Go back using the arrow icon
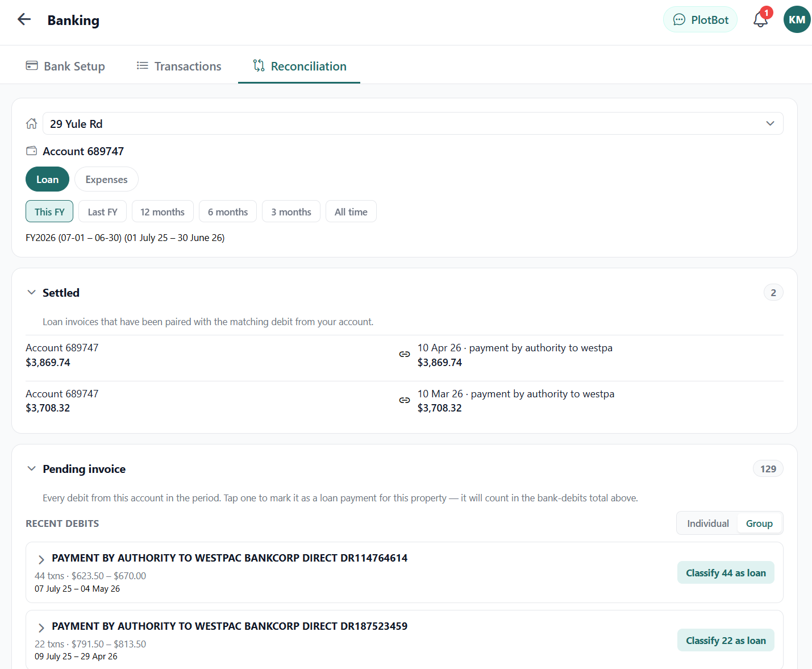 (24, 19)
